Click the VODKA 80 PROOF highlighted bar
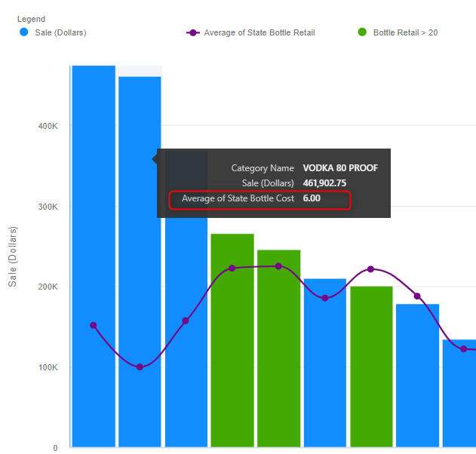This screenshot has width=476, height=454. pyautogui.click(x=140, y=262)
